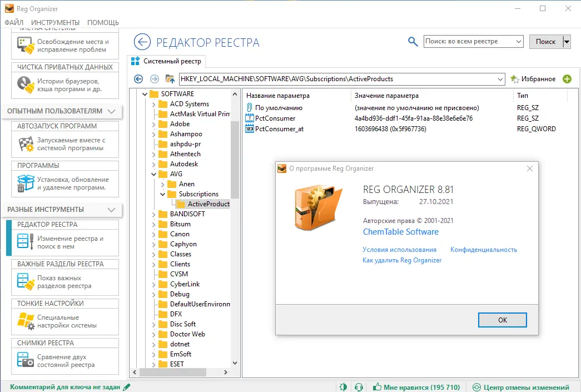Click the headset support icon in status bar
The width and height of the screenshot is (581, 392).
(x=359, y=387)
